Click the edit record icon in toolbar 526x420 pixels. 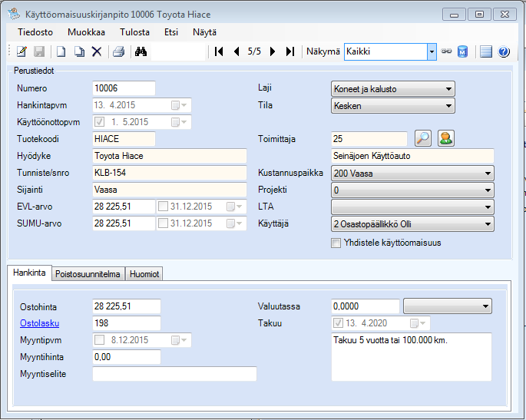pos(22,51)
